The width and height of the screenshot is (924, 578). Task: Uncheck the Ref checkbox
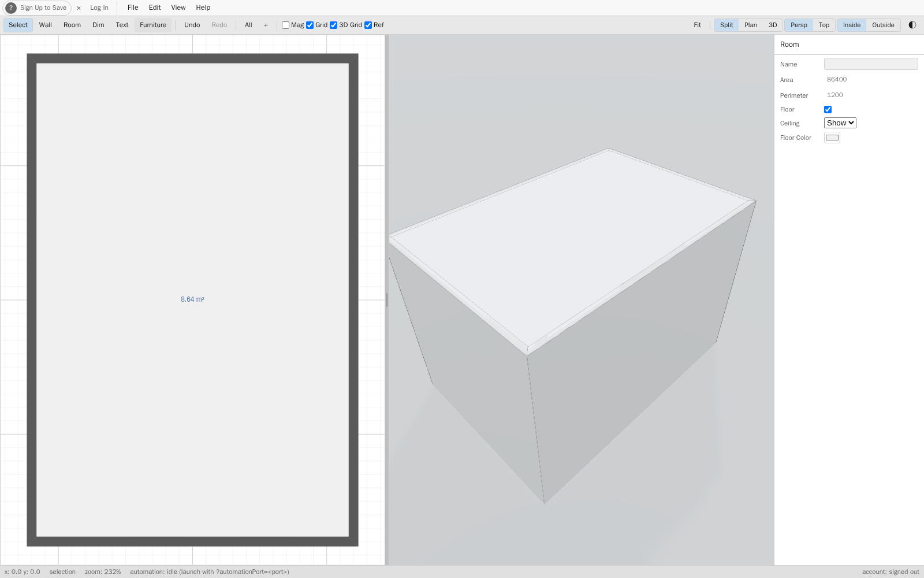(368, 25)
